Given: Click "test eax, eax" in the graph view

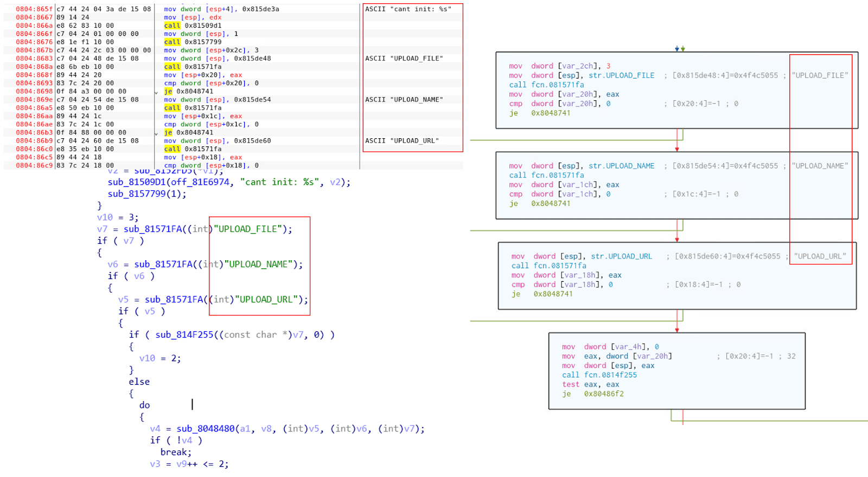Looking at the screenshot, I should 591,384.
